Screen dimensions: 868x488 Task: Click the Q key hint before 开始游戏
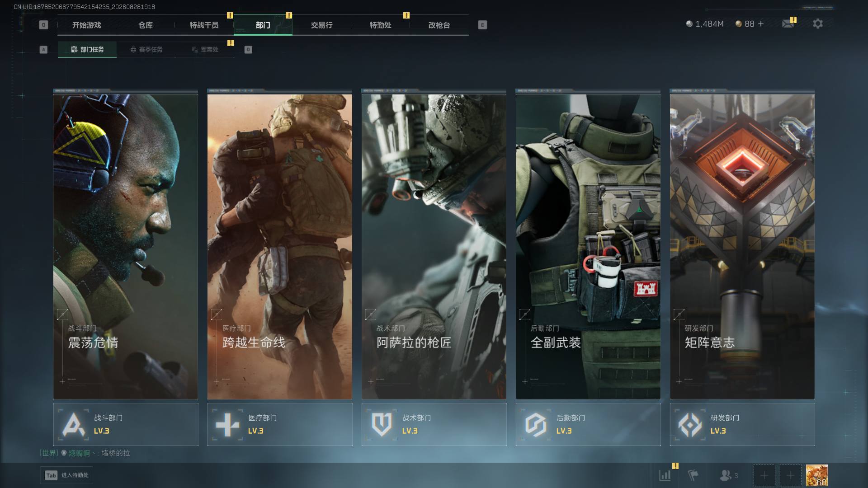pyautogui.click(x=43, y=25)
